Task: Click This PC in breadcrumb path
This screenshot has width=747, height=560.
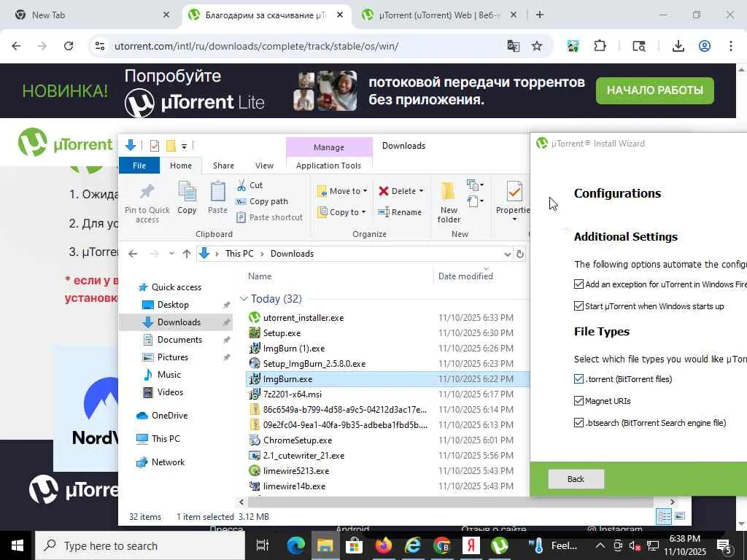Action: 239,254
